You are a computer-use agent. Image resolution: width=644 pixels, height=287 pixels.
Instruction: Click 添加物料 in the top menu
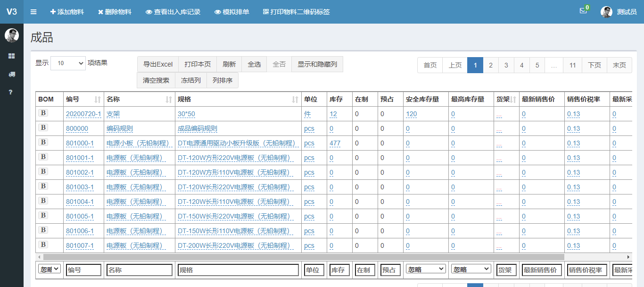[x=67, y=12]
